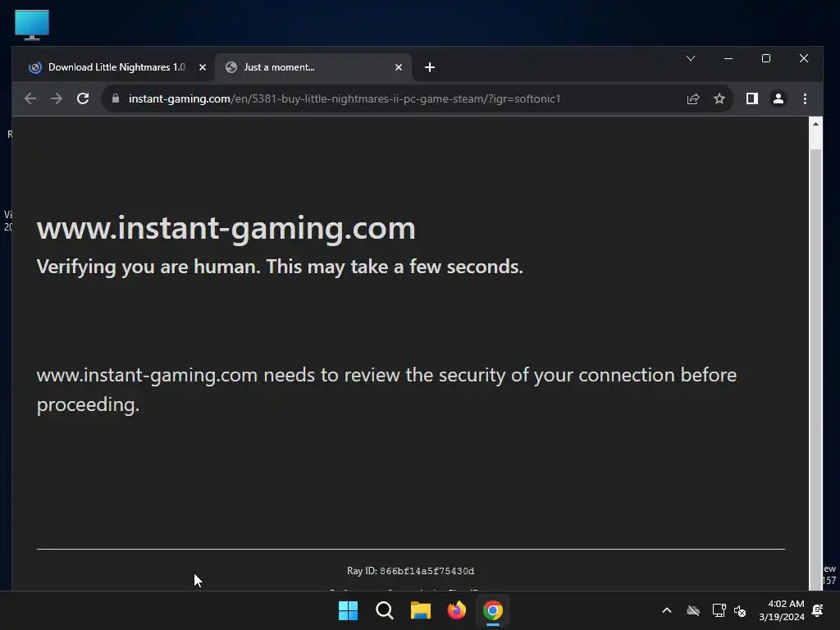Image resolution: width=840 pixels, height=630 pixels.
Task: Open the Chrome side panel
Action: click(x=751, y=98)
